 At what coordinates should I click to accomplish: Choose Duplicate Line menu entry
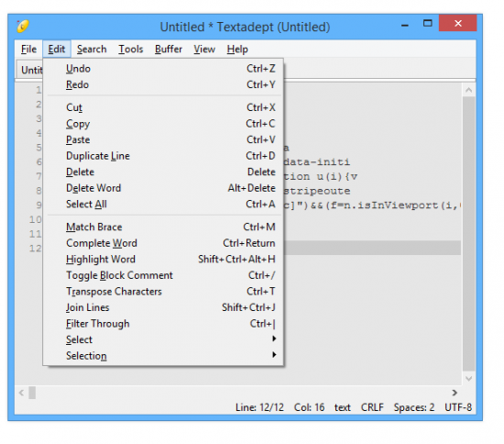coord(163,156)
